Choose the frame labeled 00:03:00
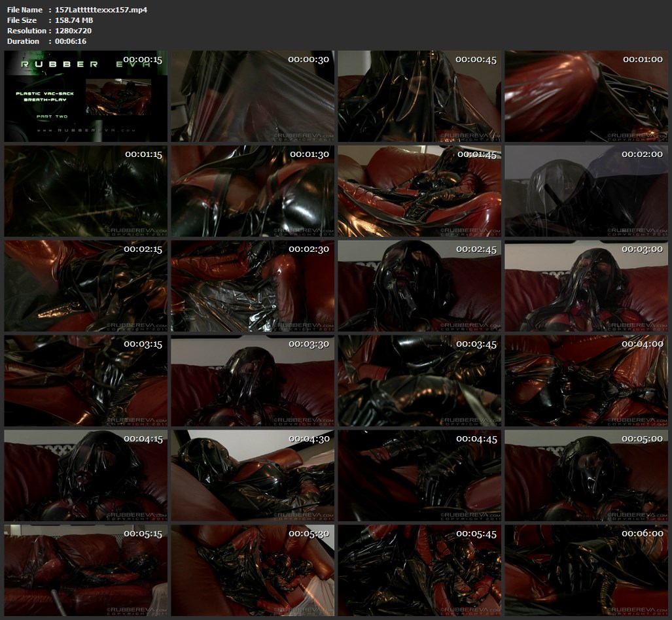This screenshot has height=620, width=672. pos(586,286)
